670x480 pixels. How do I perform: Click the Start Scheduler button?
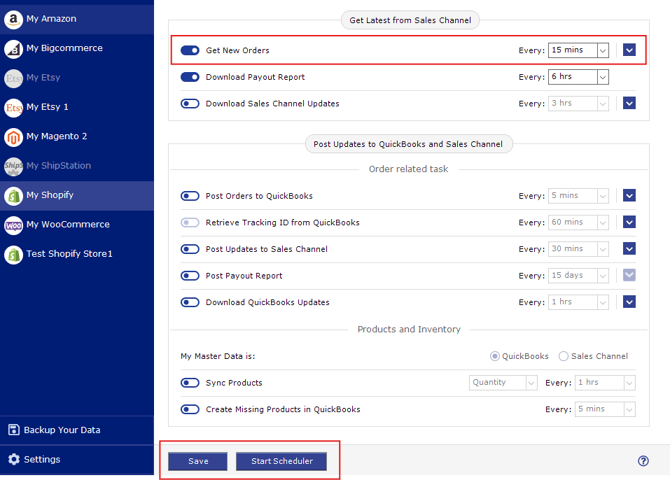coord(282,461)
